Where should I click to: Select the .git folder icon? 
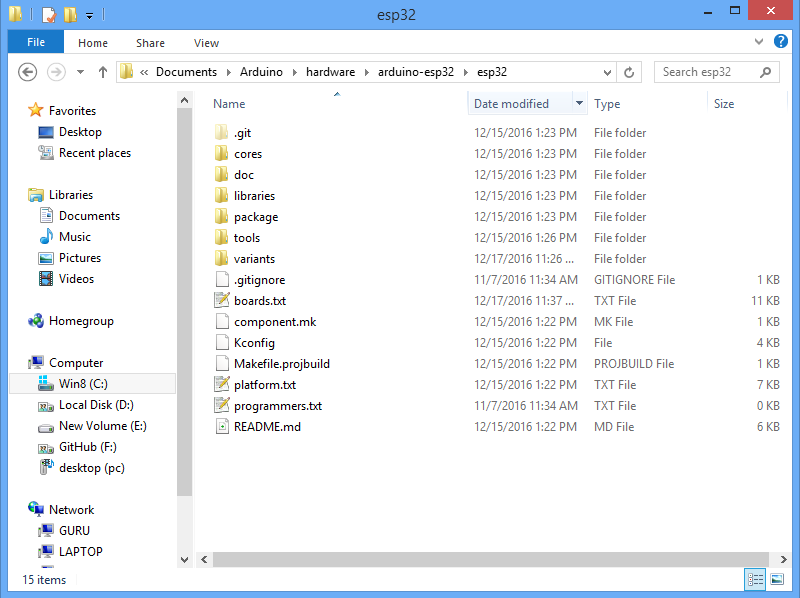[221, 133]
